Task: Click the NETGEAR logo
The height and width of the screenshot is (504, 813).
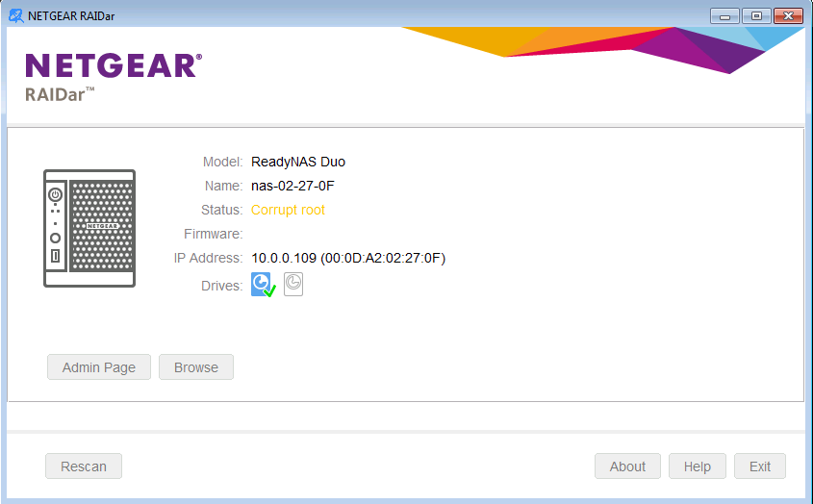Action: click(x=114, y=65)
